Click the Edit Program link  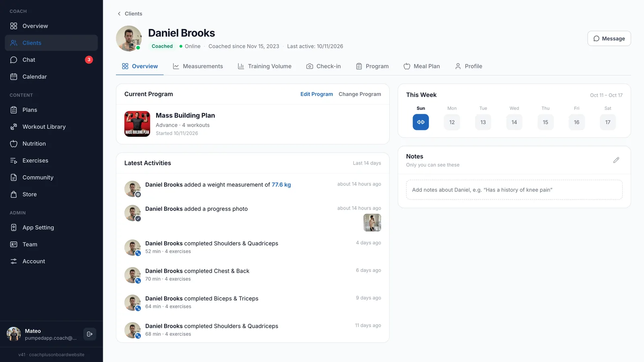317,94
